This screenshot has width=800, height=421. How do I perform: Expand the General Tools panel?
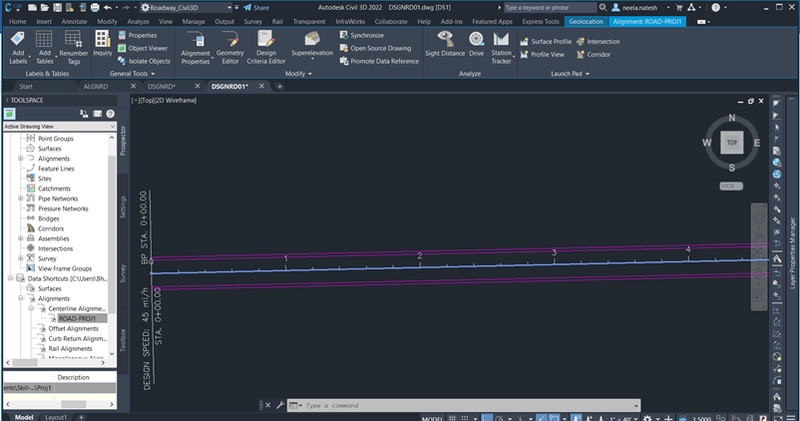tap(132, 73)
